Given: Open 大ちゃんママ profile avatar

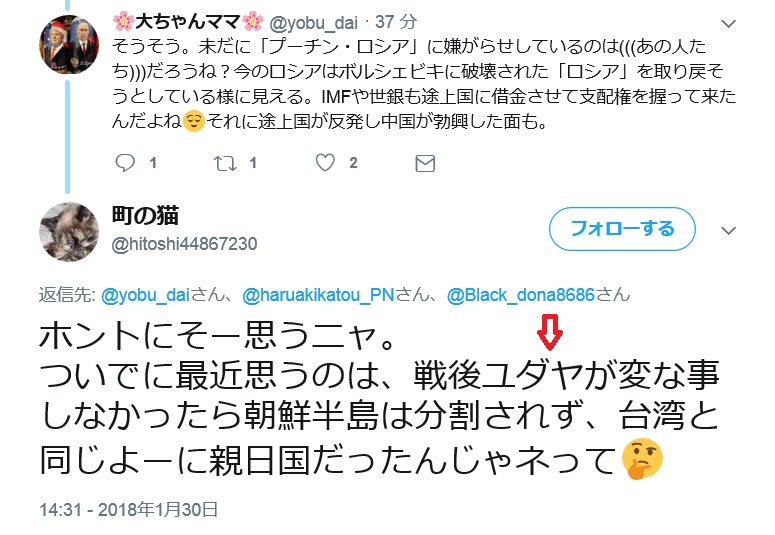Looking at the screenshot, I should 69,44.
